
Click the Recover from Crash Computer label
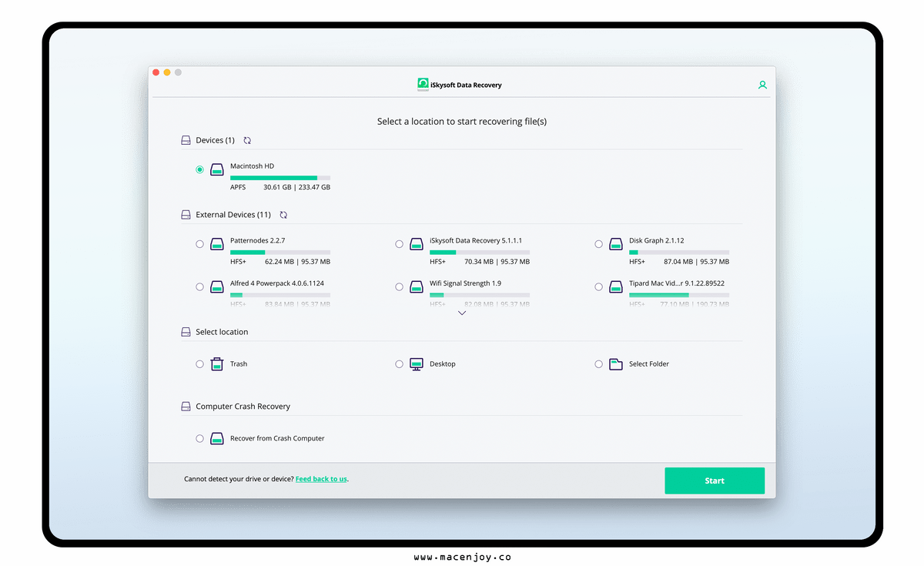[x=277, y=439]
